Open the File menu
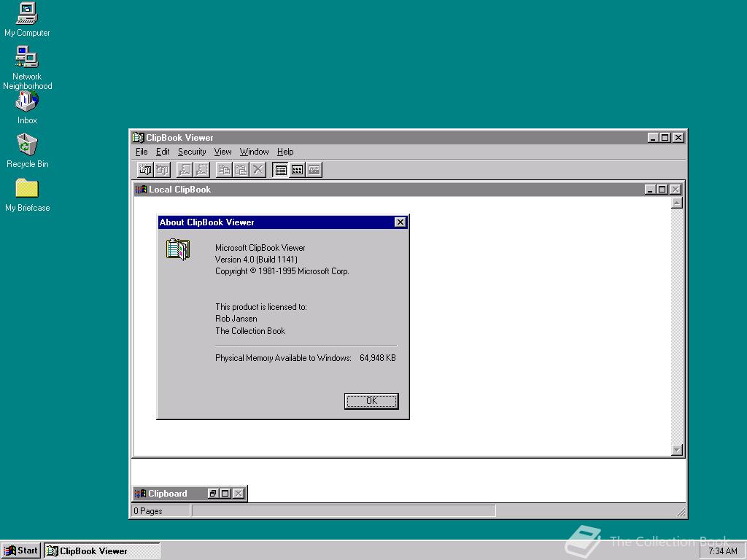The image size is (747, 560). pos(142,152)
